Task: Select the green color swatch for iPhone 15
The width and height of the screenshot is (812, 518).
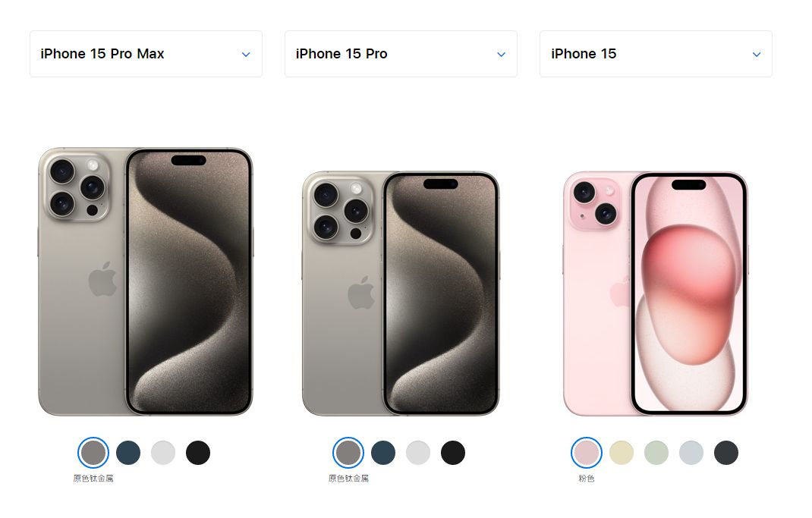Action: (x=656, y=453)
